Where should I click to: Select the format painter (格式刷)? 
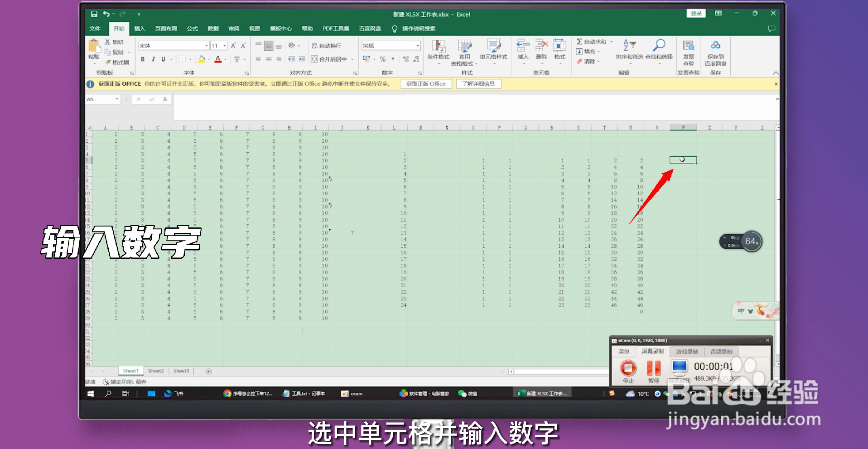tap(119, 62)
